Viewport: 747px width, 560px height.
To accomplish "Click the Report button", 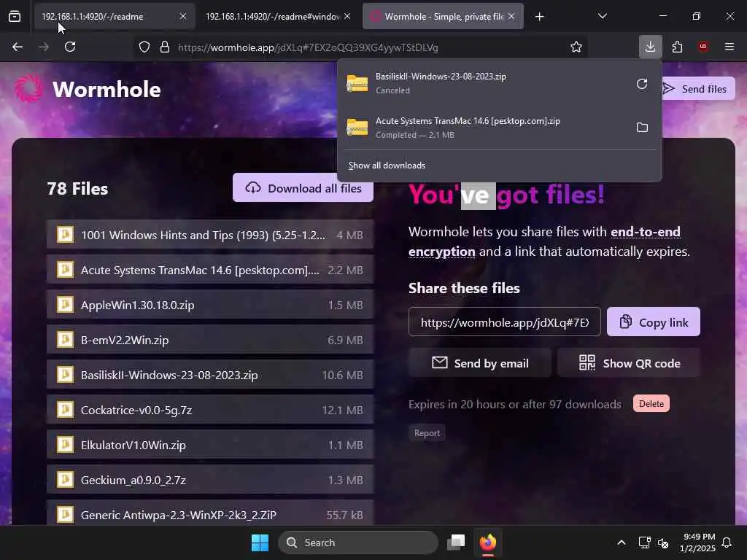I will [427, 433].
